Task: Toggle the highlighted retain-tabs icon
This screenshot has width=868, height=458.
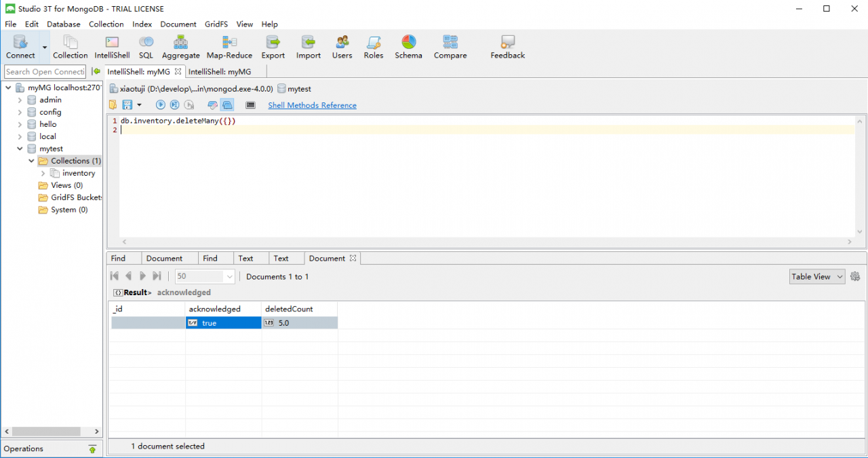Action: 227,105
